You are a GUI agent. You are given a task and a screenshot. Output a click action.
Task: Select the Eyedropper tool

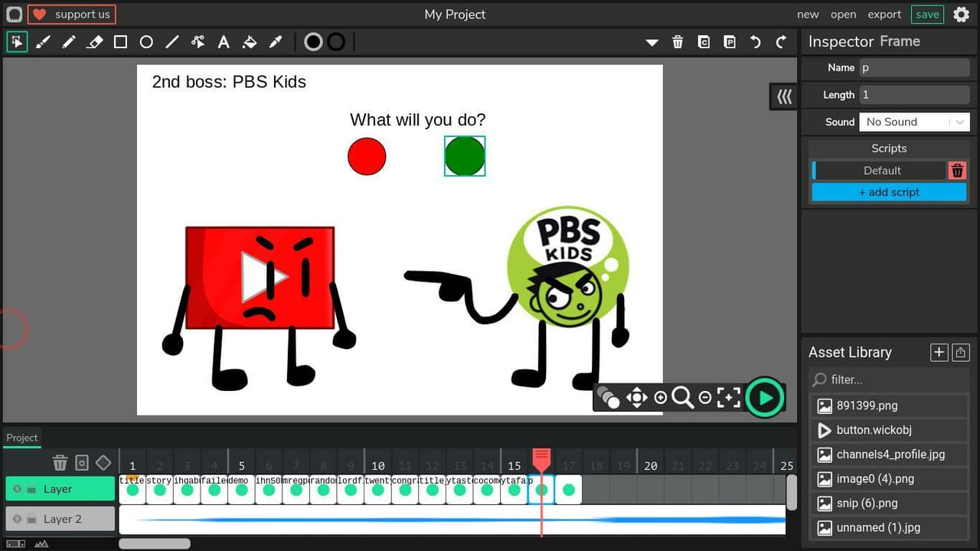(276, 42)
